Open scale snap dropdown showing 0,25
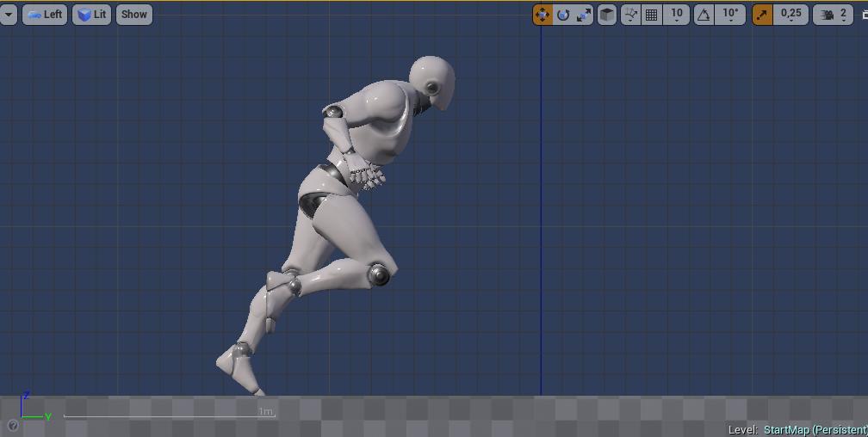Screen dimensions: 868x437 pos(791,15)
